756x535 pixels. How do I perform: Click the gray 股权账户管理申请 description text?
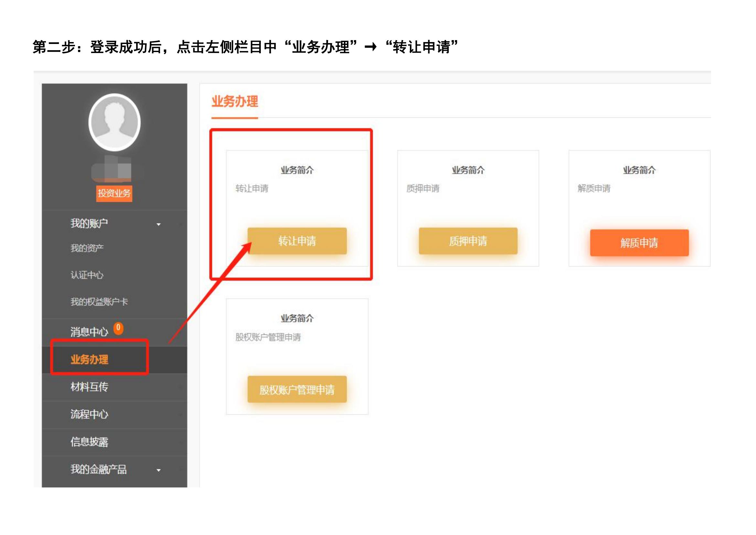268,337
